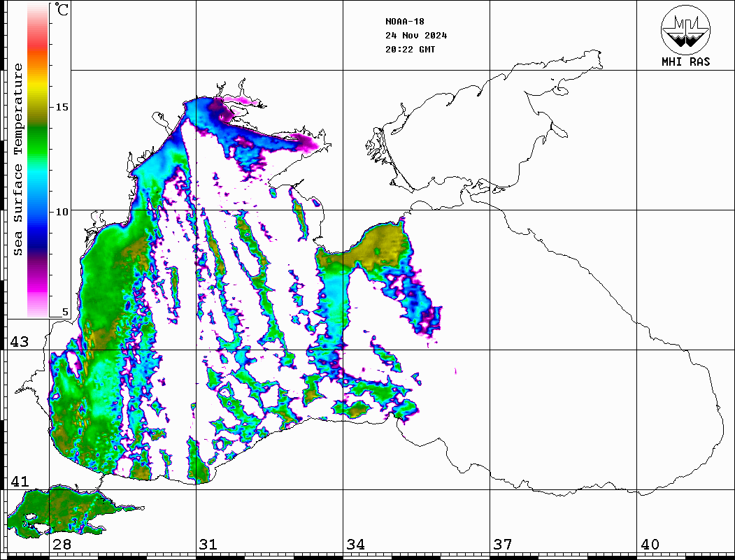
Task: Click latitude label 43
Action: (x=20, y=342)
